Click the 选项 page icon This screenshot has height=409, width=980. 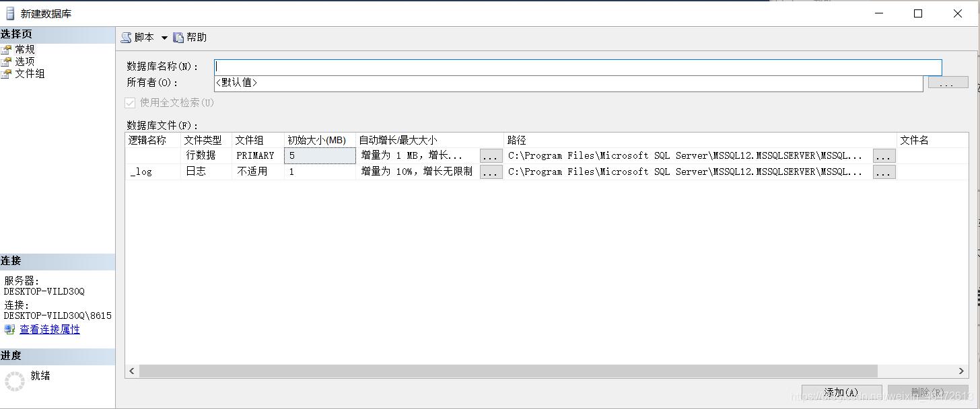pyautogui.click(x=10, y=61)
